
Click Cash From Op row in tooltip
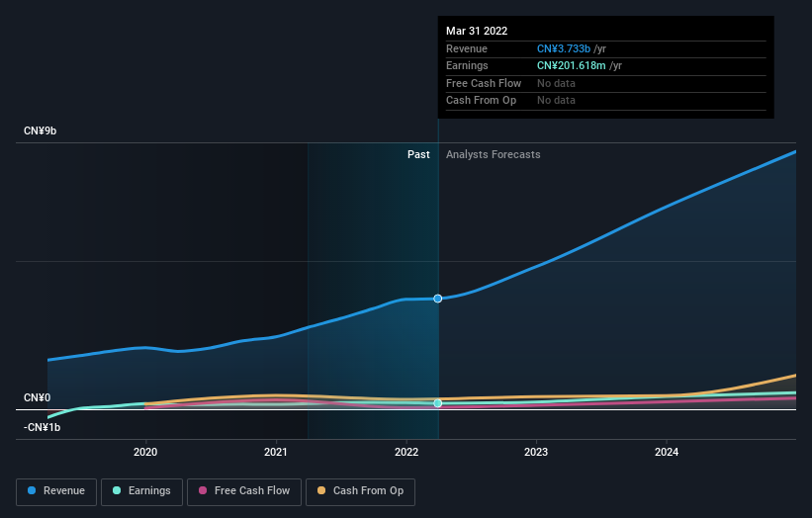click(x=606, y=101)
